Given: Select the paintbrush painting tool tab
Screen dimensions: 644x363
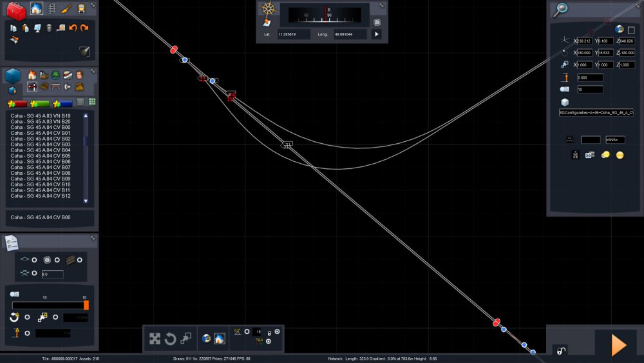Looking at the screenshot, I should 66,9.
